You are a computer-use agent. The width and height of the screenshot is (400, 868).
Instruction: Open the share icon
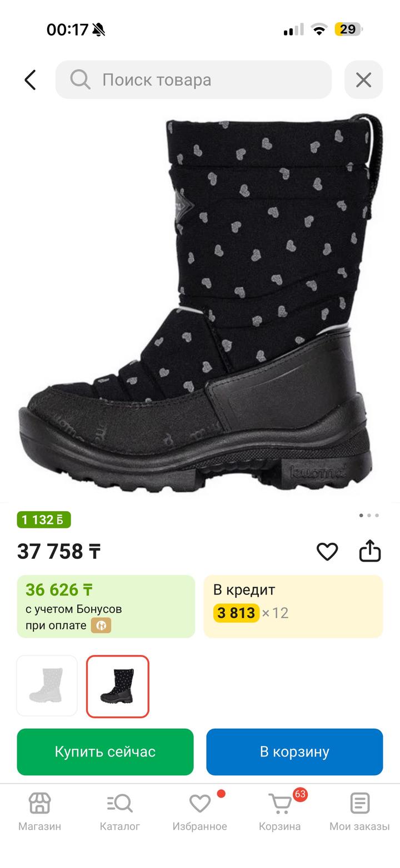click(x=370, y=551)
